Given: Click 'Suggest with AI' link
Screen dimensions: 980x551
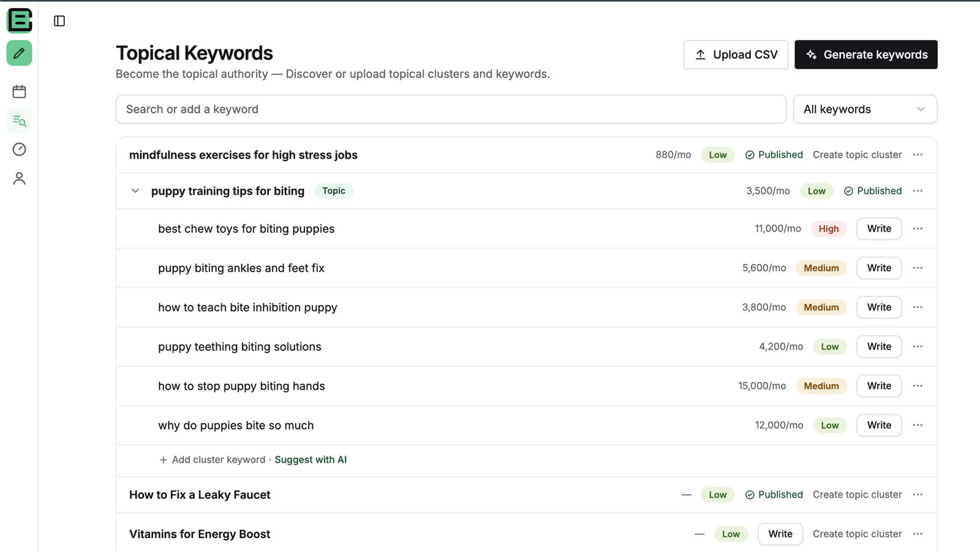Looking at the screenshot, I should click(x=311, y=460).
